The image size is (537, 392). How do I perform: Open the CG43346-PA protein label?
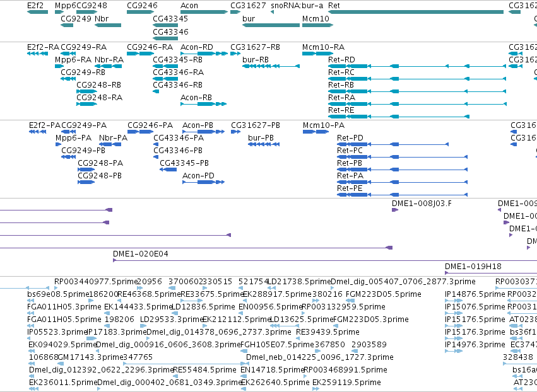179,138
